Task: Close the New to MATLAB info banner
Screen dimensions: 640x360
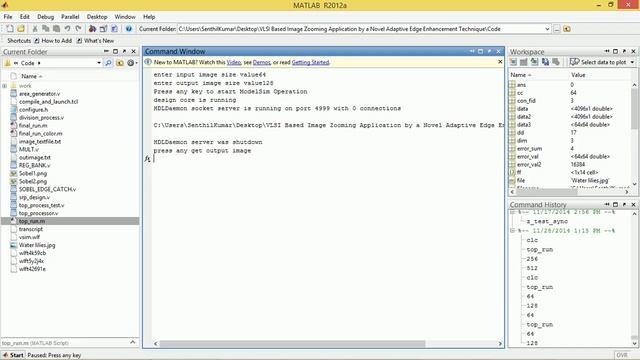Action: pos(500,62)
